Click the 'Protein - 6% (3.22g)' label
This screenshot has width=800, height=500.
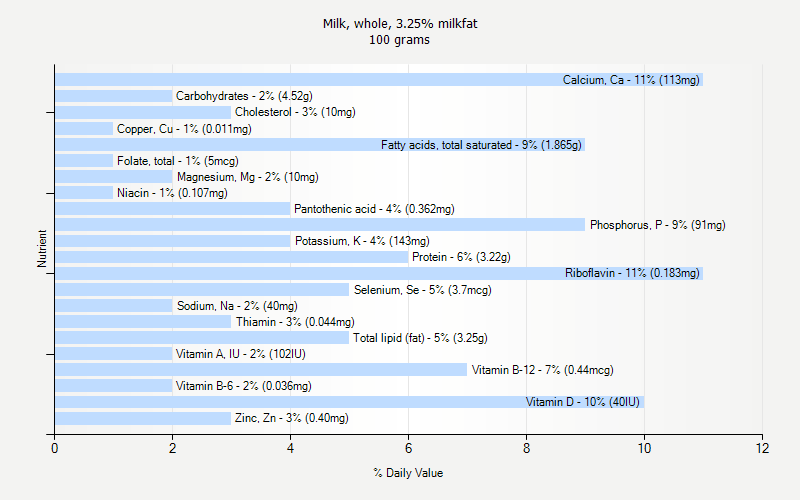coord(461,257)
